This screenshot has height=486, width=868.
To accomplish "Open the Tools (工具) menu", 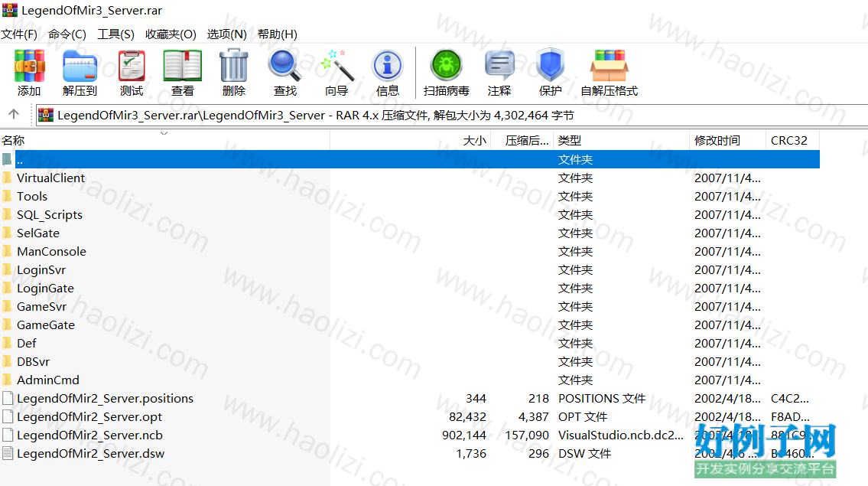I will pos(115,34).
